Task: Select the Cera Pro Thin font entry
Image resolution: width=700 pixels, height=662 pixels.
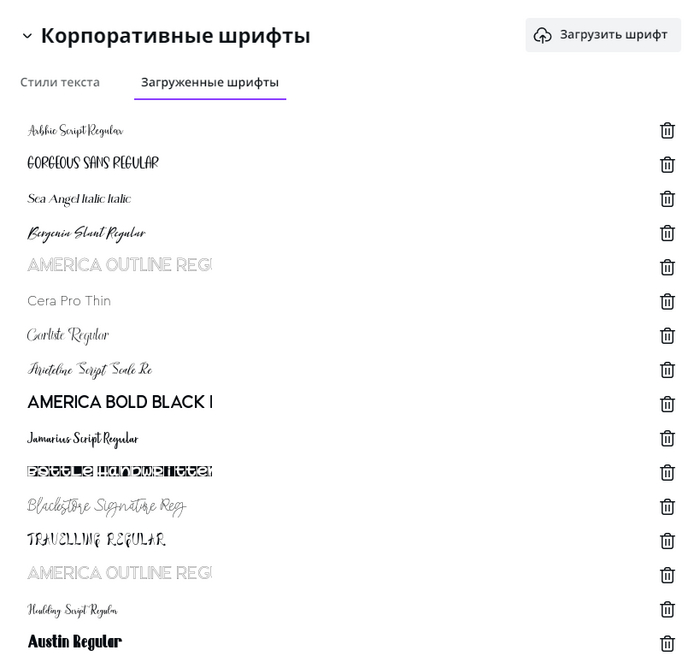Action: point(69,301)
